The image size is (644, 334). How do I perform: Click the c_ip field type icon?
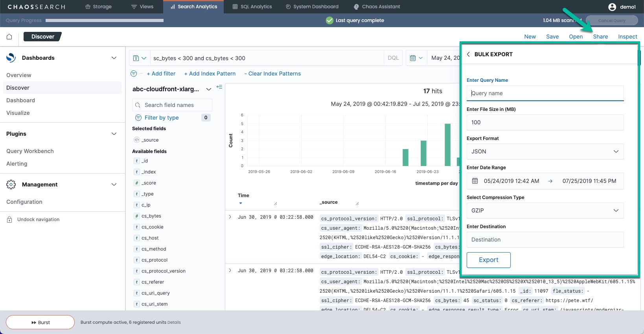tap(137, 205)
